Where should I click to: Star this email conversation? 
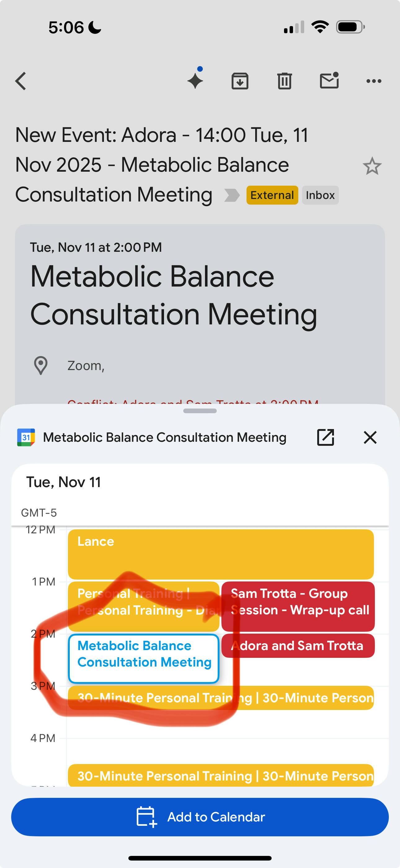tap(372, 166)
